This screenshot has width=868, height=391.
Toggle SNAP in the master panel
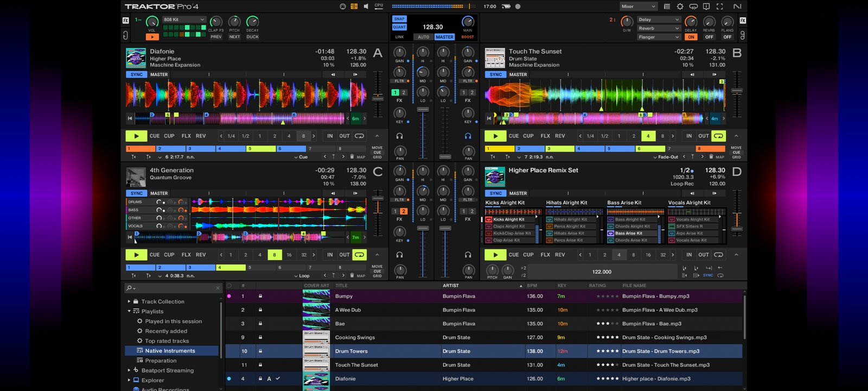399,18
